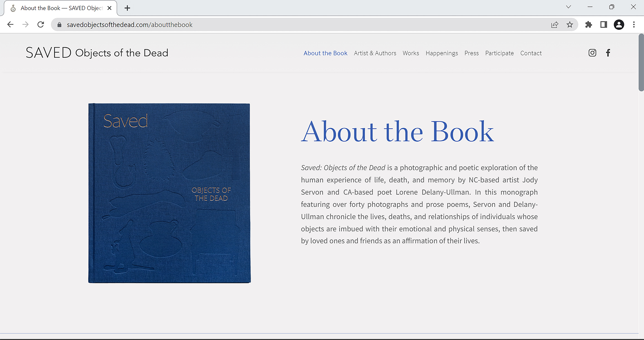This screenshot has width=644, height=340.
Task: Click the share page icon
Action: 555,25
